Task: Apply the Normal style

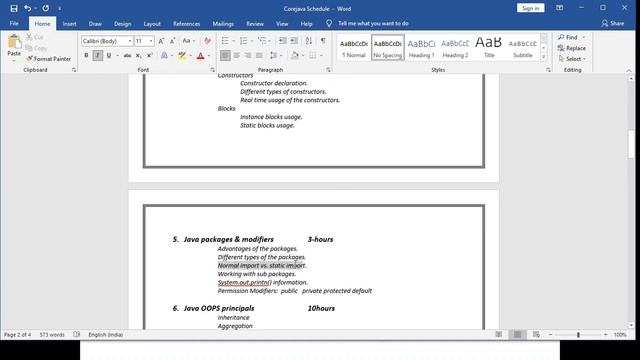Action: pyautogui.click(x=354, y=48)
